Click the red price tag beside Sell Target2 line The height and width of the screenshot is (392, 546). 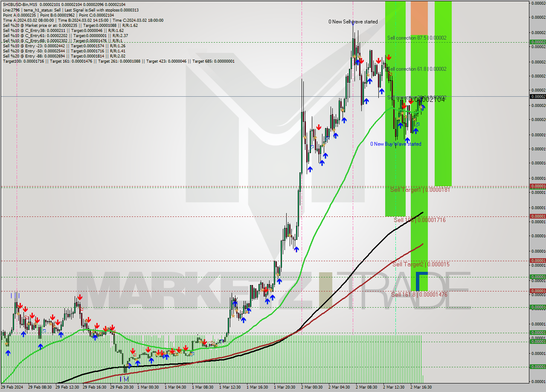pyautogui.click(x=537, y=261)
